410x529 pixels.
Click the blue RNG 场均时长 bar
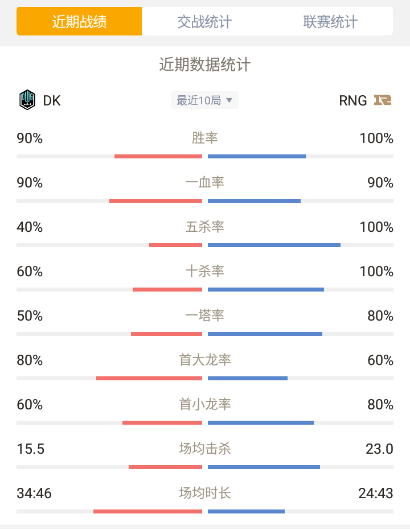[246, 511]
